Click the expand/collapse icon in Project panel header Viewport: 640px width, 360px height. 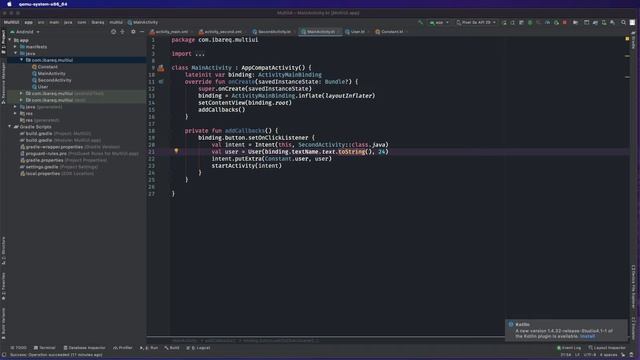coord(122,32)
